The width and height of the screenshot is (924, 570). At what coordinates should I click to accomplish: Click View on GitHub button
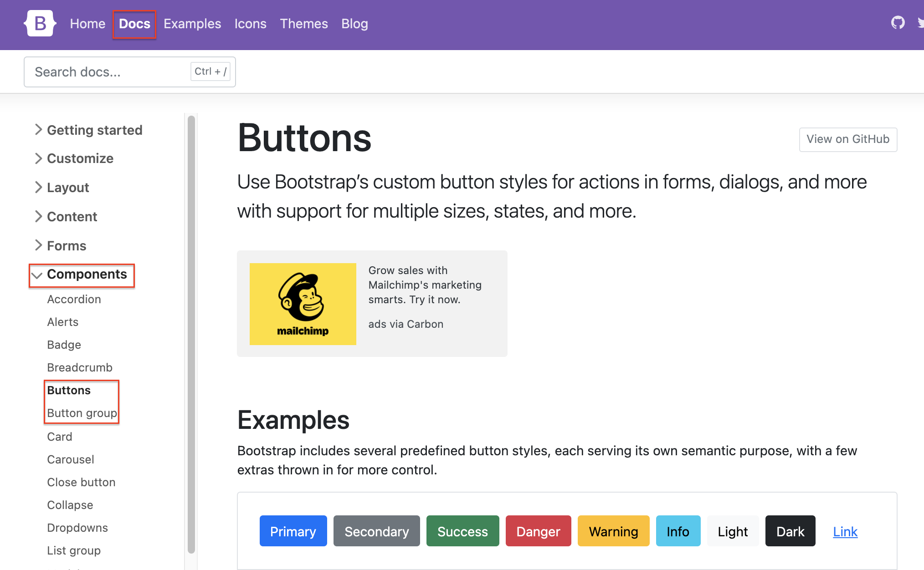(x=847, y=139)
